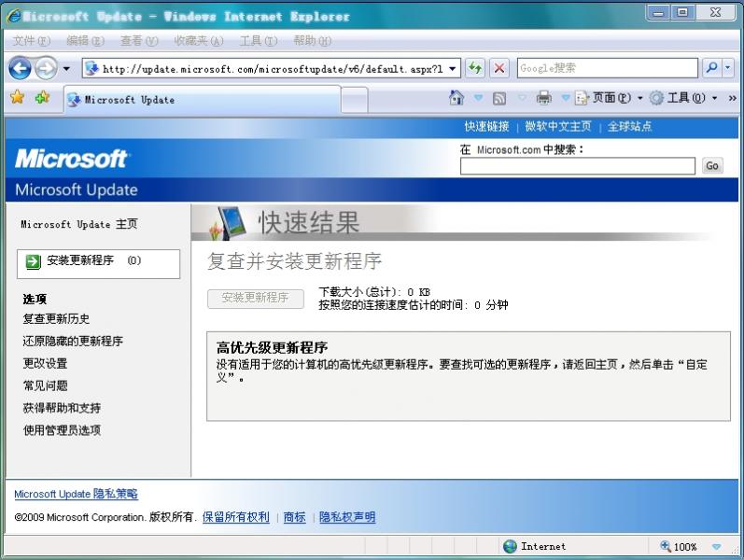The image size is (744, 560).
Task: Open 常见问题 option
Action: (x=45, y=385)
